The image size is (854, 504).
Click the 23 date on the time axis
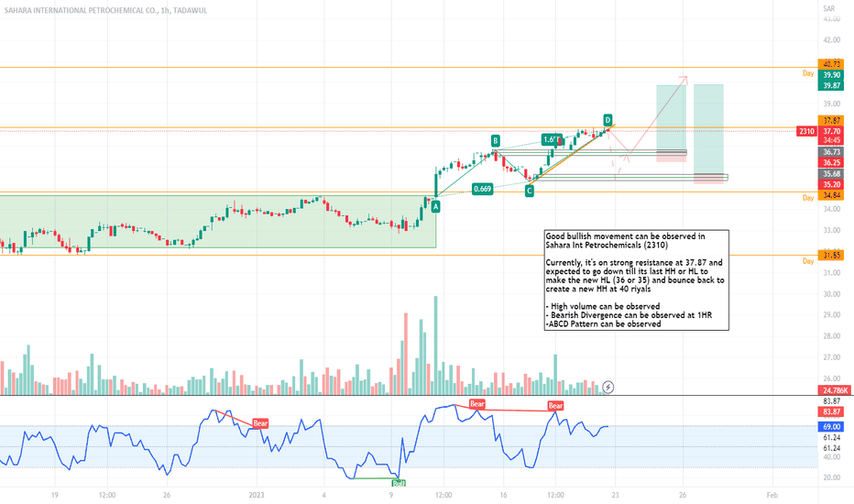click(615, 495)
